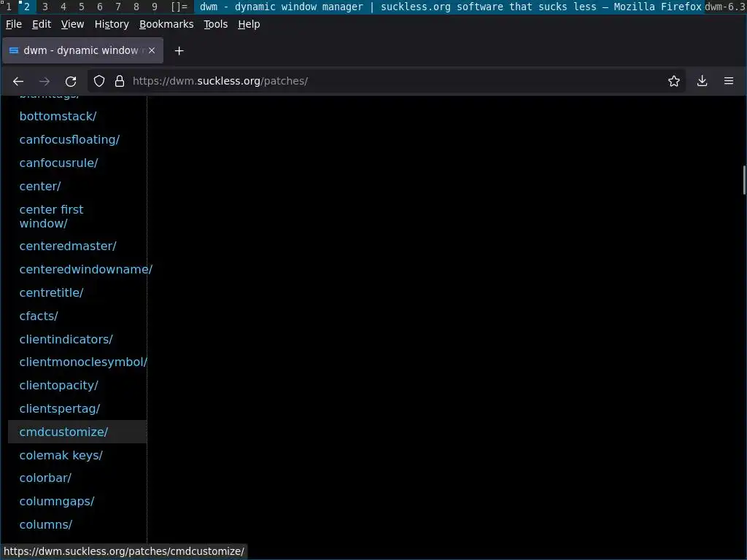Open the columngaps/ patch link
The width and height of the screenshot is (747, 560).
coord(57,502)
